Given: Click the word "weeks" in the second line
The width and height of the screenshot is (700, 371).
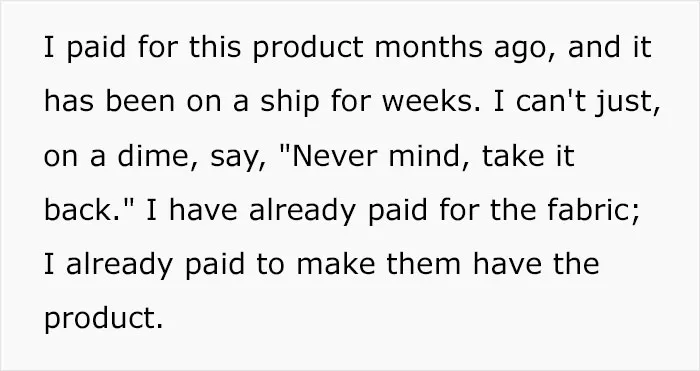Looking at the screenshot, I should (427, 101).
